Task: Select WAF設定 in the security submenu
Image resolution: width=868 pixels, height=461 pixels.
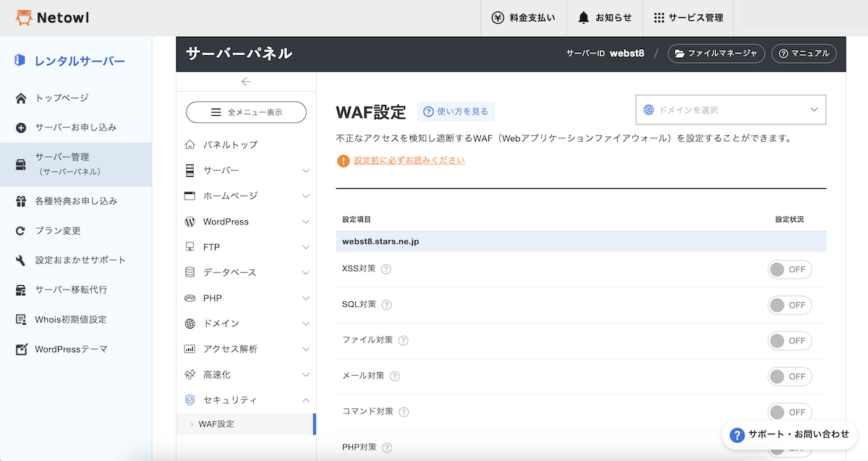Action: pyautogui.click(x=246, y=424)
